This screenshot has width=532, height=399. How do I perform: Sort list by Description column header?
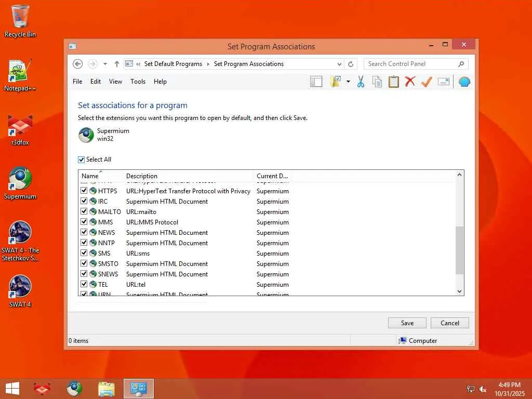(188, 176)
